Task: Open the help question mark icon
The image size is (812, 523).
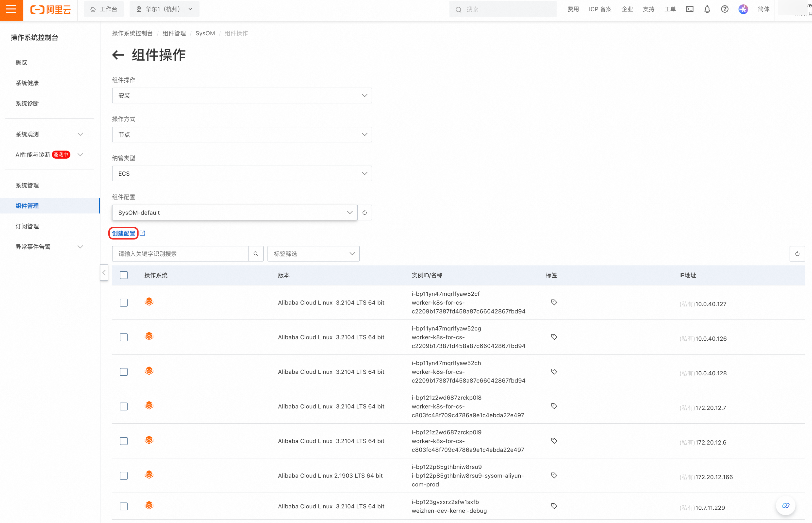Action: pos(725,9)
